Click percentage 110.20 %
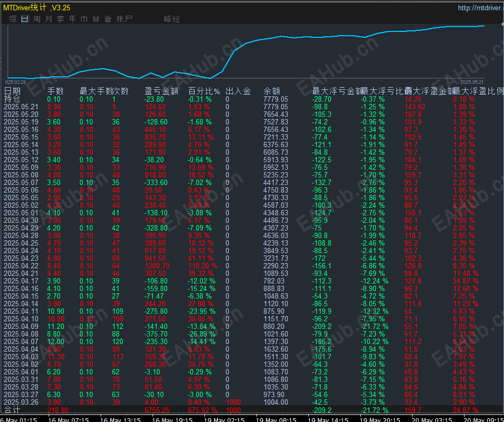 click(202, 266)
